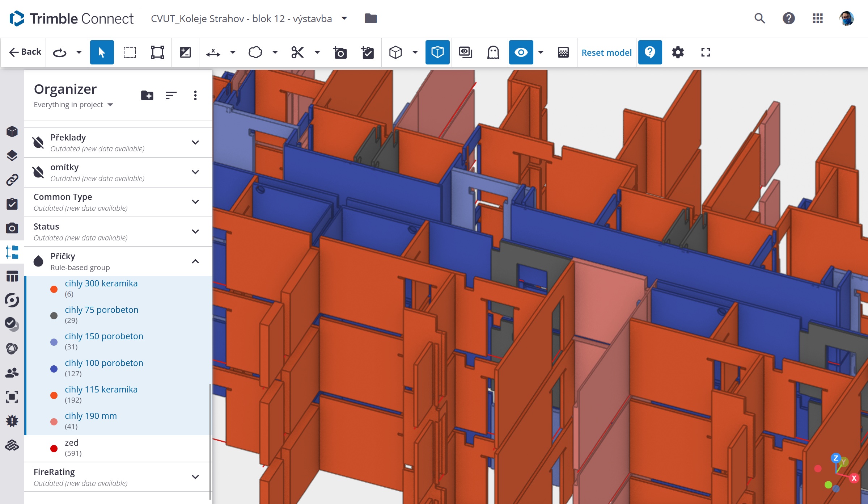The height and width of the screenshot is (504, 868).
Task: Select the zed group item
Action: coord(72,443)
